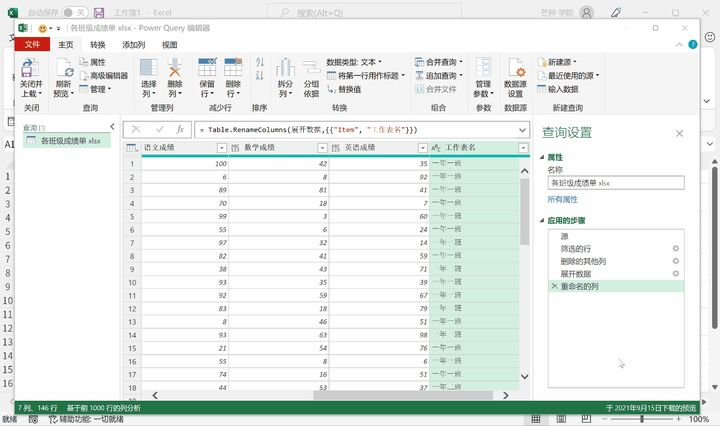Click Merge Queries (合并查询)
This screenshot has height=426, width=720.
click(439, 62)
